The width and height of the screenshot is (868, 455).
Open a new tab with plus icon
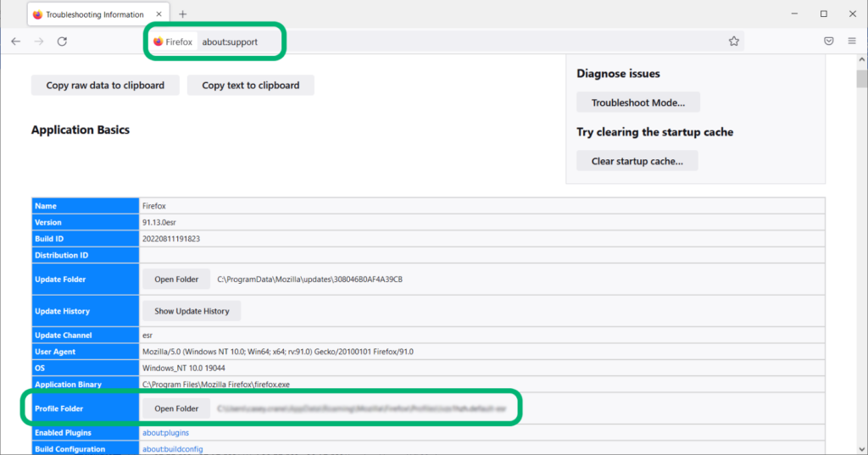(183, 14)
